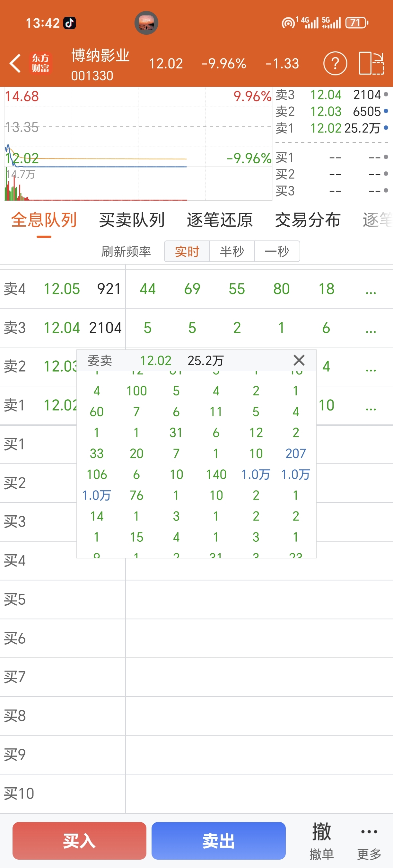The image size is (393, 868).
Task: Tap the split-screen layout icon
Action: (x=371, y=63)
